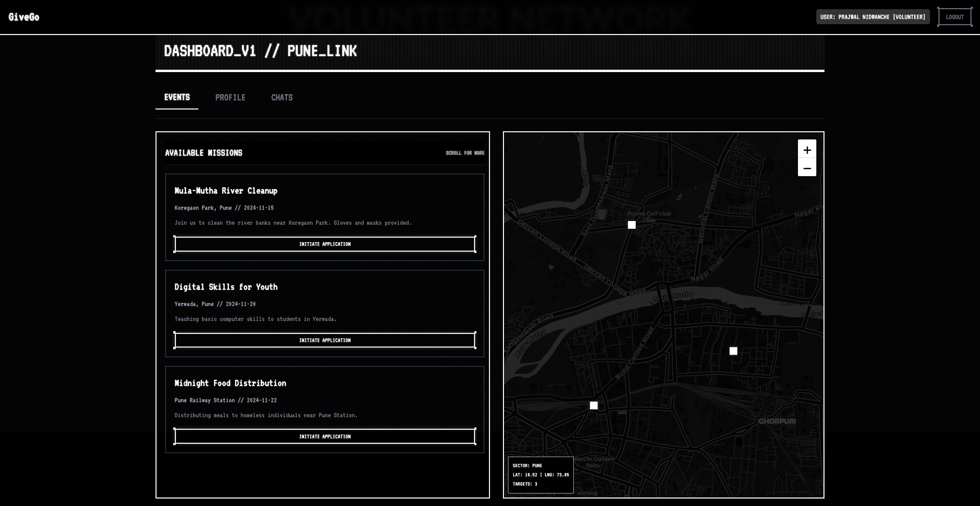Switch to the Profile tab
980x506 pixels.
coord(230,97)
